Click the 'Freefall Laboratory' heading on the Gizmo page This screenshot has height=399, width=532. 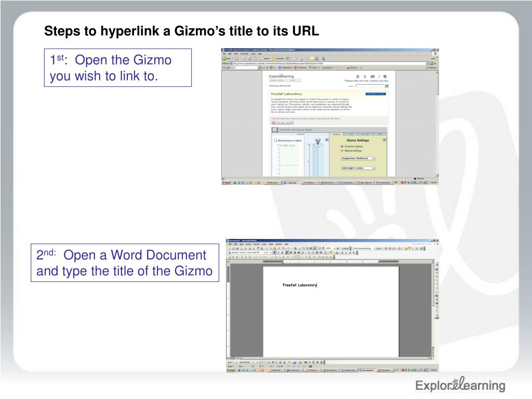click(286, 94)
